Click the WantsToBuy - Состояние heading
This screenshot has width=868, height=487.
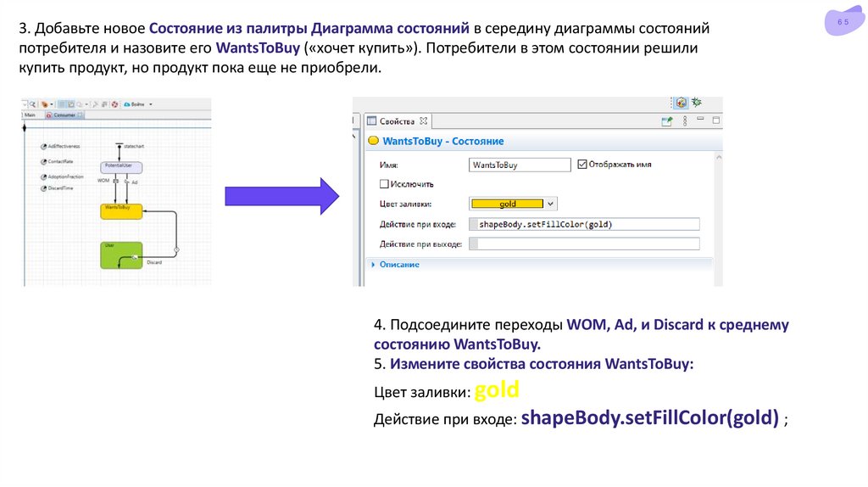(x=442, y=142)
